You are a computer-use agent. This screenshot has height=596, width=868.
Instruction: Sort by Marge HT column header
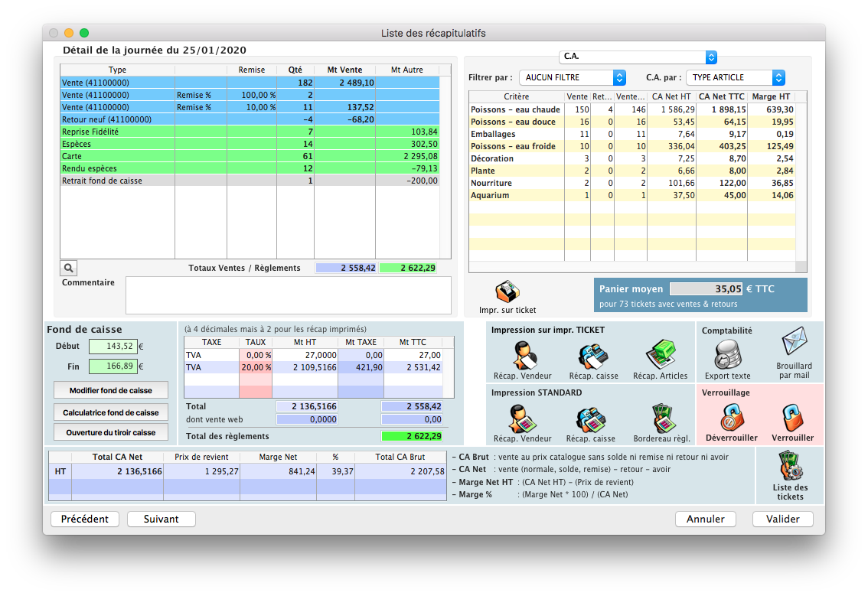[771, 96]
